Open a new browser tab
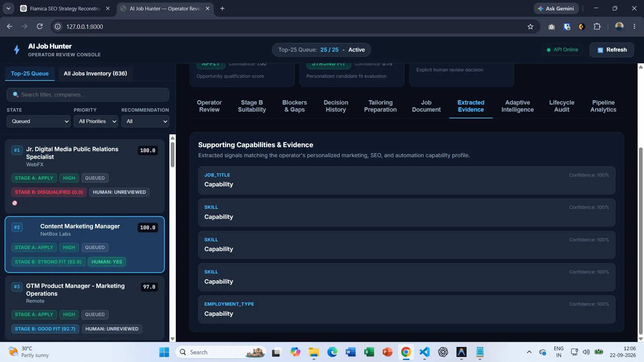Screen dimensions: 644x362 point(222,8)
